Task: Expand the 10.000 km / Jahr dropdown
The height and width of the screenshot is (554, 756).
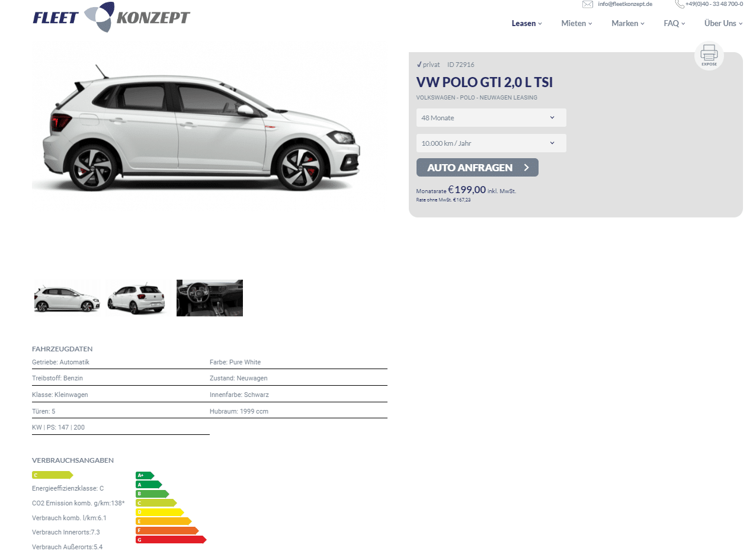Action: [491, 143]
